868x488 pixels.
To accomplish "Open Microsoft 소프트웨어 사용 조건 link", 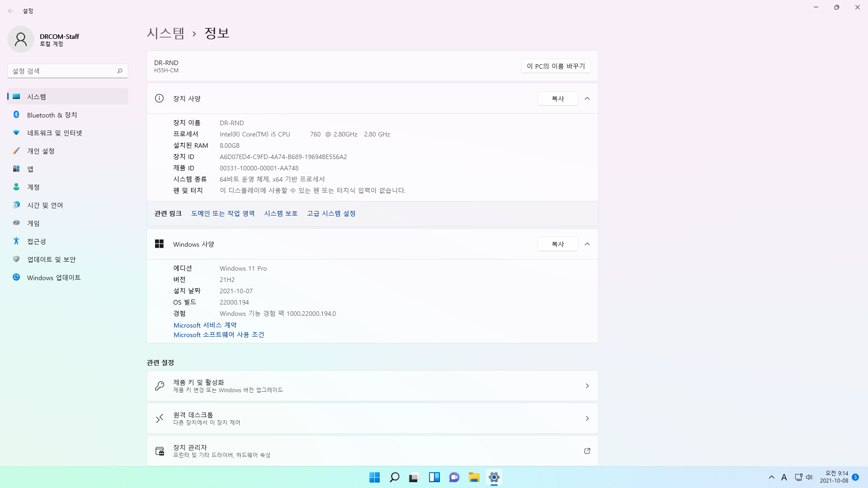I will [219, 335].
